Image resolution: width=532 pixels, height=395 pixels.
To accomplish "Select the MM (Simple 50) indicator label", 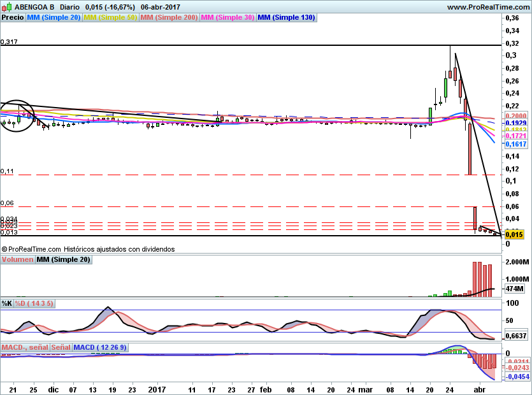I will 110,18.
